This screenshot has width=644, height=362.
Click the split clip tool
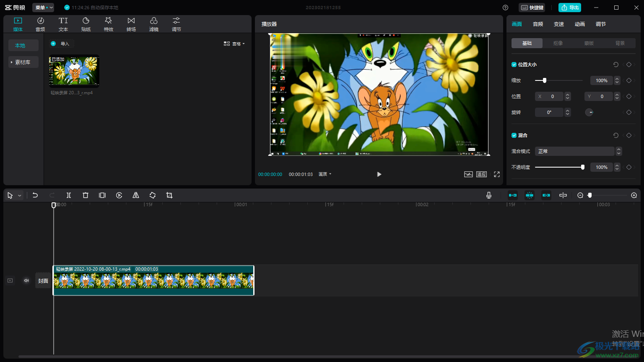(x=69, y=195)
